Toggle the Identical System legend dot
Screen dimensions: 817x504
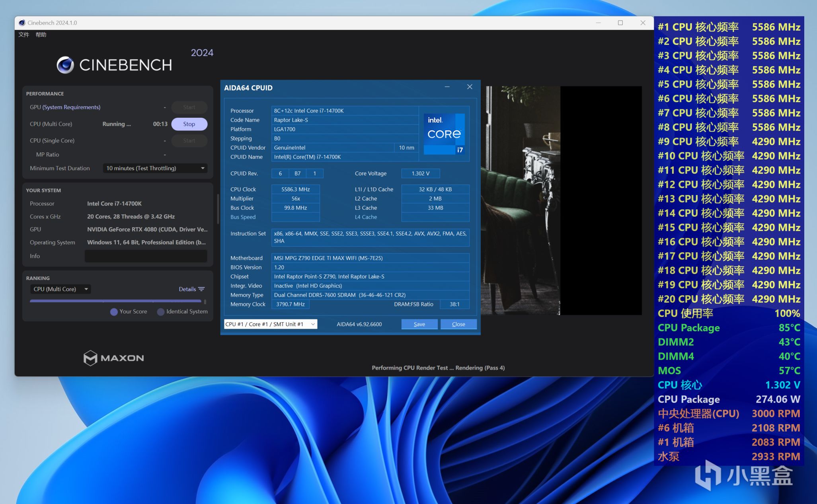click(x=161, y=312)
